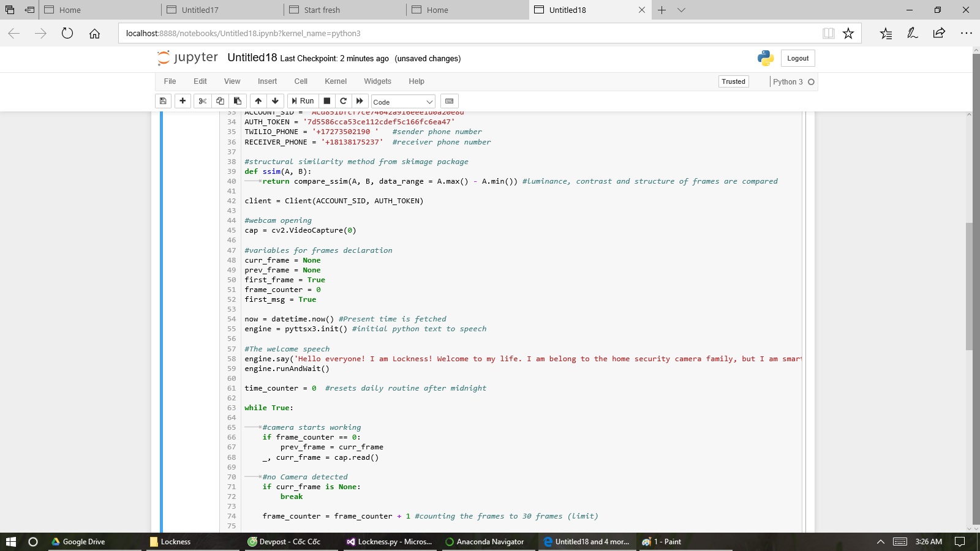Open Cortana search circle on taskbar
This screenshot has width=980, height=551.
(33, 542)
